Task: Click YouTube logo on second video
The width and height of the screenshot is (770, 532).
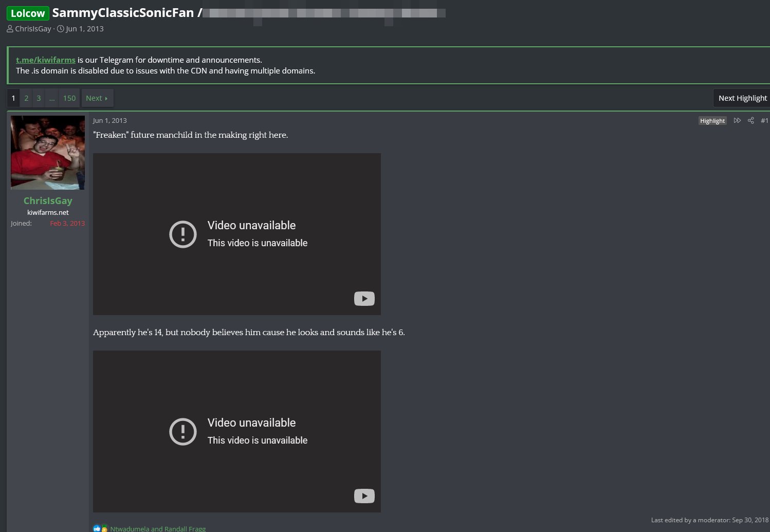Action: pyautogui.click(x=364, y=496)
